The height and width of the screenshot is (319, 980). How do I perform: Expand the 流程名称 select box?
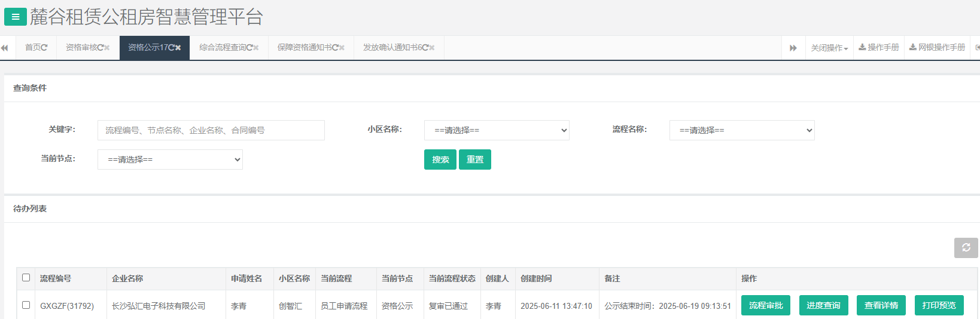[742, 130]
